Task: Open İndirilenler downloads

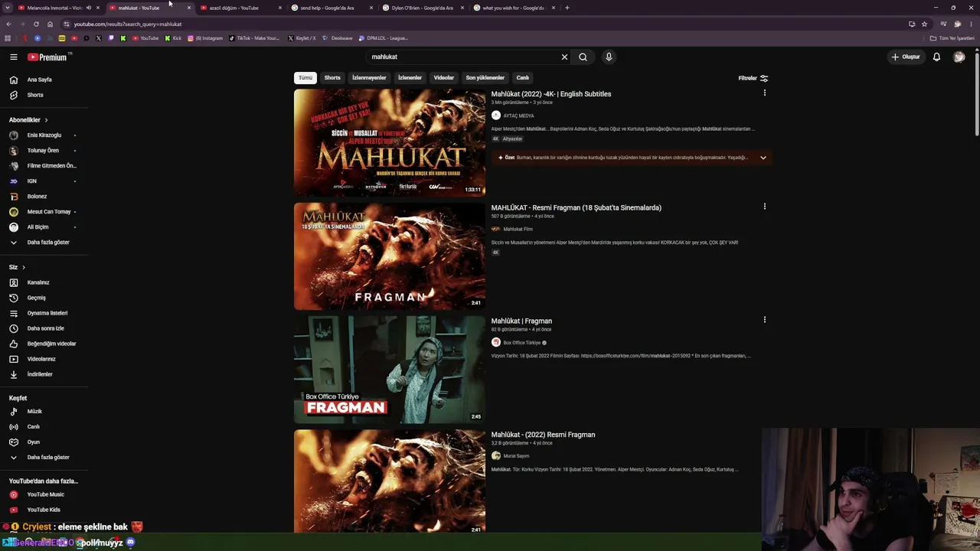Action: (x=40, y=374)
